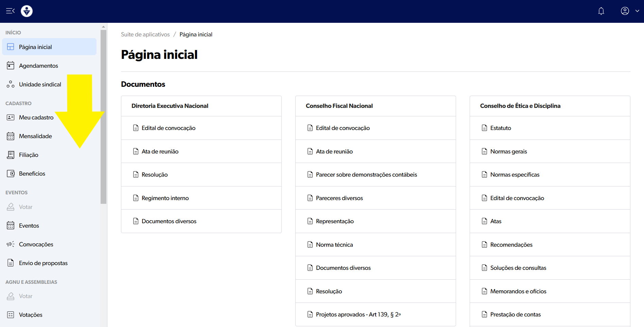The width and height of the screenshot is (644, 327).
Task: Click the Benefícios wallet icon
Action: click(11, 174)
